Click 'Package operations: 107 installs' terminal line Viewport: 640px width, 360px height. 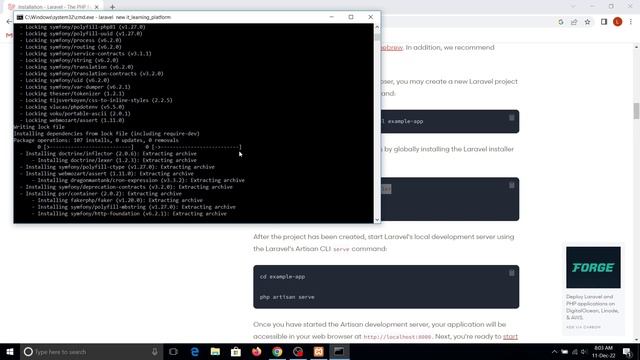[96, 140]
